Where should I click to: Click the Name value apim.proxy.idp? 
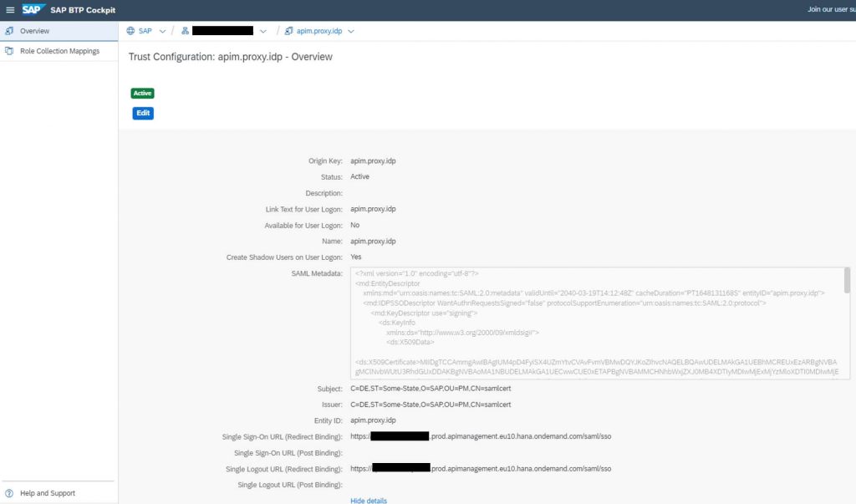point(373,242)
